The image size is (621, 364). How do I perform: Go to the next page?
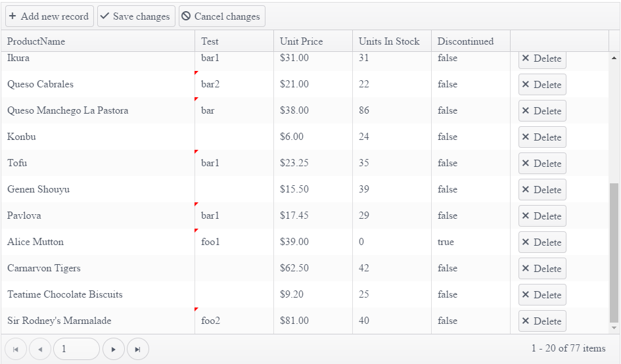(x=114, y=349)
